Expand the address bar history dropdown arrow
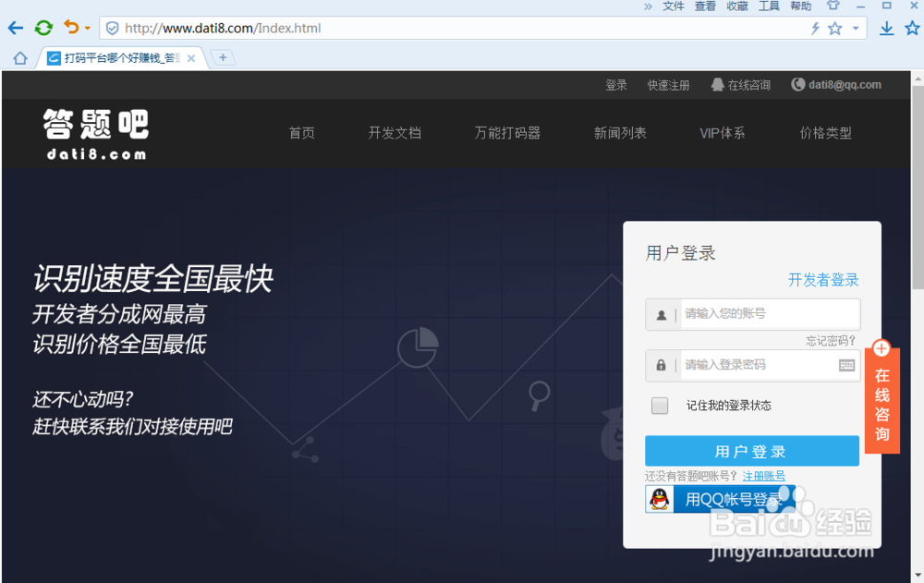 [856, 29]
